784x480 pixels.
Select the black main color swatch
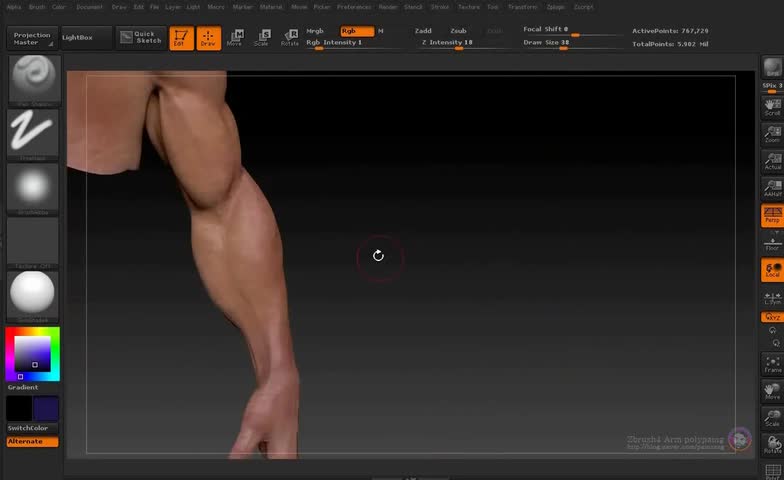coord(19,408)
